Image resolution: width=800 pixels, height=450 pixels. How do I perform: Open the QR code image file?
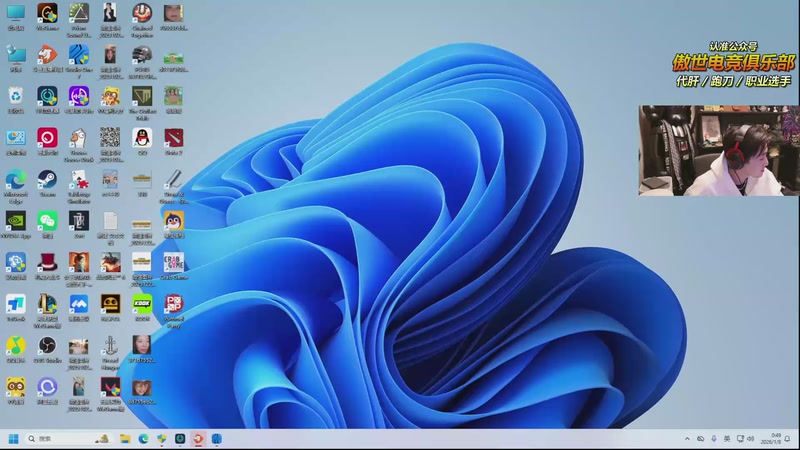tap(110, 138)
